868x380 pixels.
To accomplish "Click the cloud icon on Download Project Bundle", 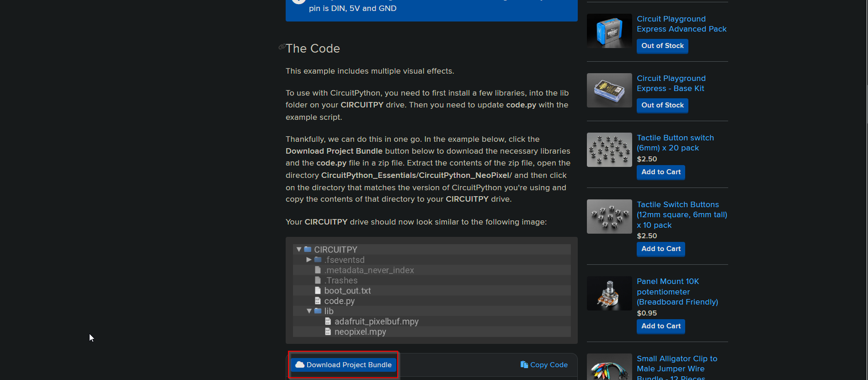I will [x=300, y=364].
